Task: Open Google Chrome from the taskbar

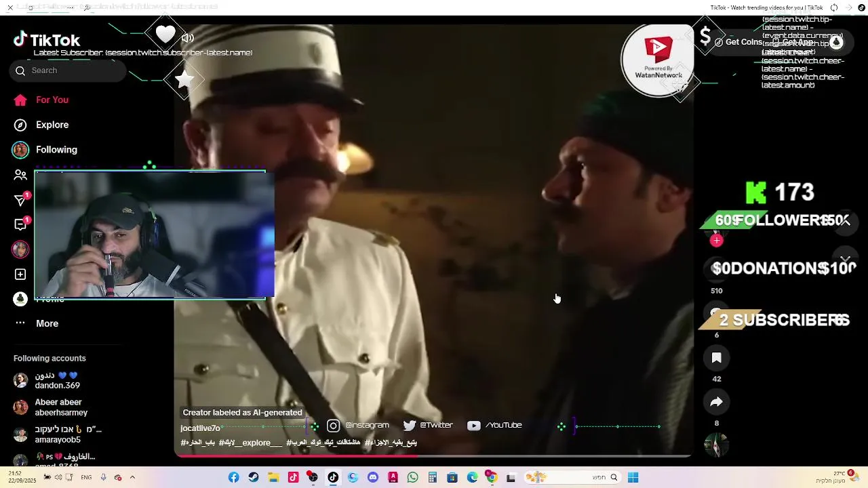Action: coord(492,478)
